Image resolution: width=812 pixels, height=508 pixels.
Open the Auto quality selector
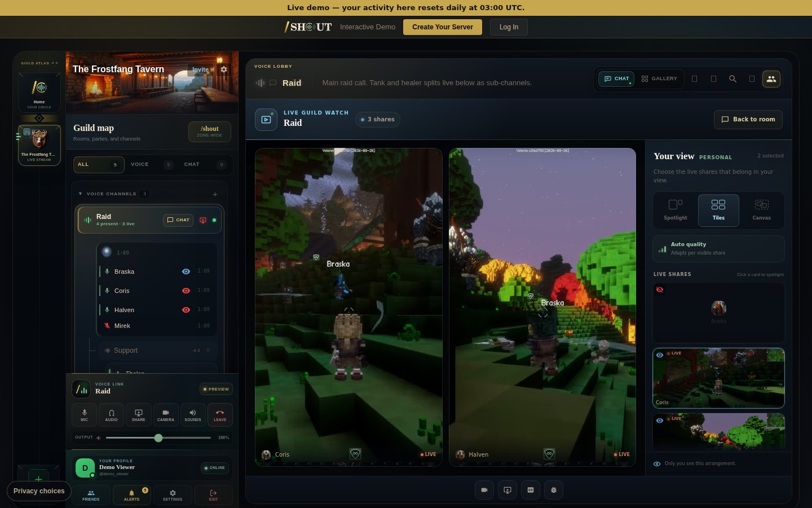tap(718, 248)
